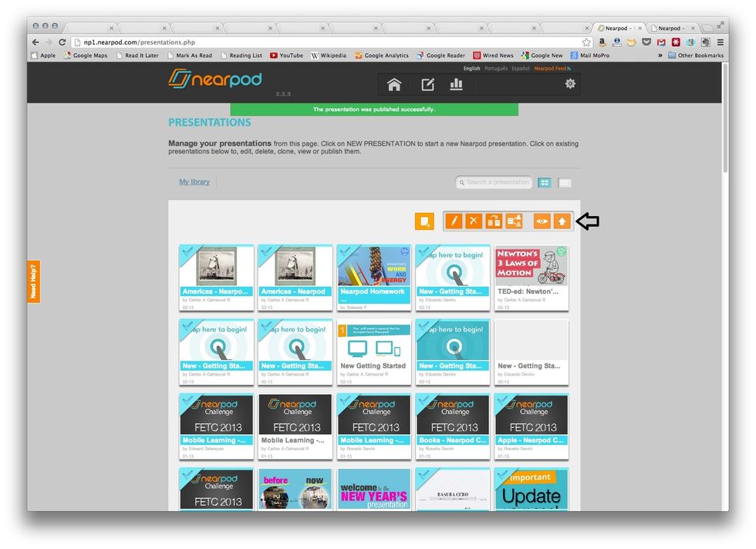This screenshot has width=756, height=549.
Task: Open the My library tab
Action: point(194,182)
